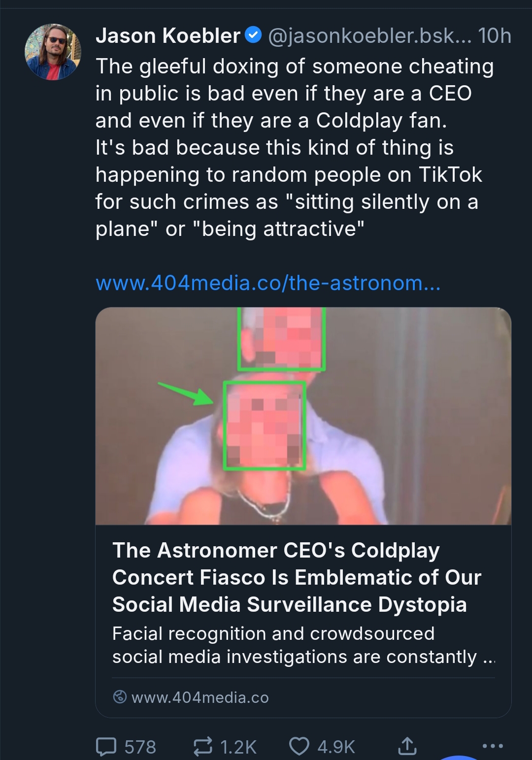This screenshot has height=760, width=532.
Task: Open Jason Koebler's profile avatar
Action: point(53,52)
